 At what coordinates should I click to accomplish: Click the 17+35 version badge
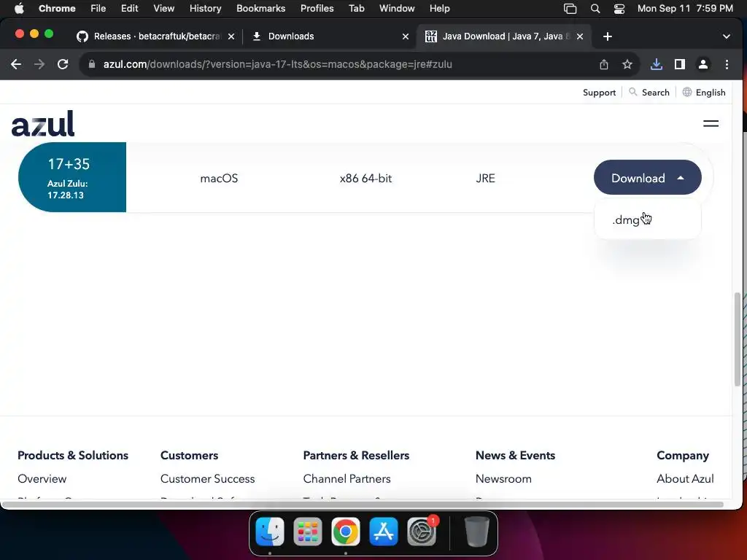click(x=72, y=177)
